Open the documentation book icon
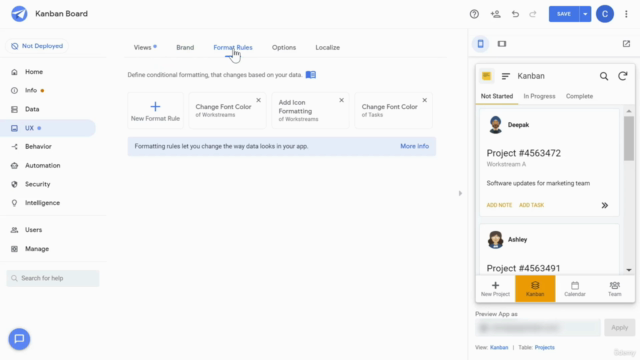 tap(311, 75)
